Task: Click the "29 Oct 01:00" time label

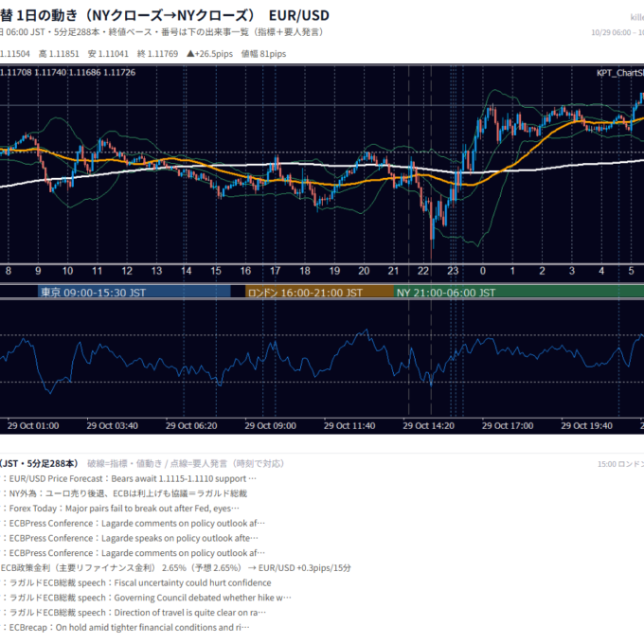Action: pyautogui.click(x=33, y=426)
